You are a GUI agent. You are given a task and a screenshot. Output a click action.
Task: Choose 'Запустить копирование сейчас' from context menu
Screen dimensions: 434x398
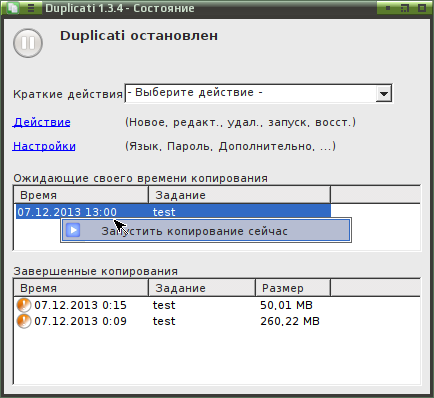click(x=206, y=230)
